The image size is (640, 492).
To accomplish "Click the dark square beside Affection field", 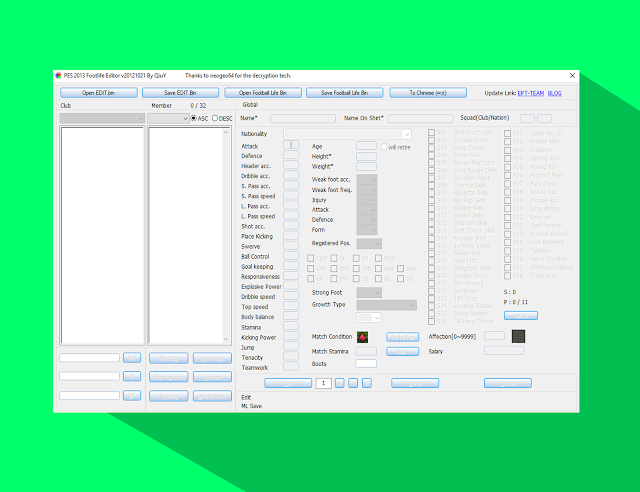I will [x=518, y=336].
